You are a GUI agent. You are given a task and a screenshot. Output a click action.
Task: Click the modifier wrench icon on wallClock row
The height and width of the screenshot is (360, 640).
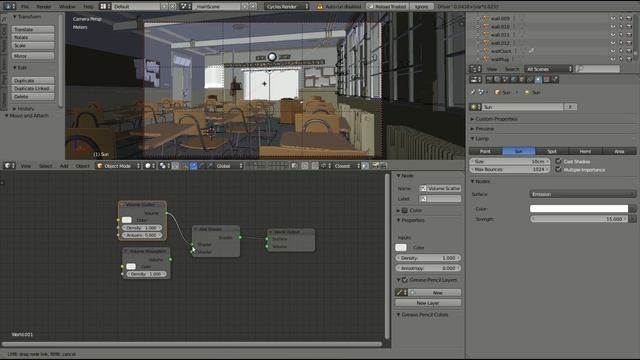pos(531,51)
